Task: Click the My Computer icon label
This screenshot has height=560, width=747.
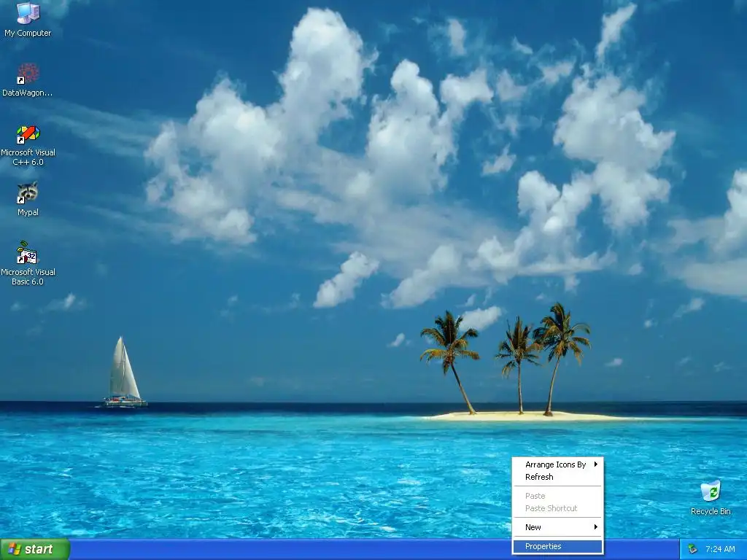Action: click(28, 33)
